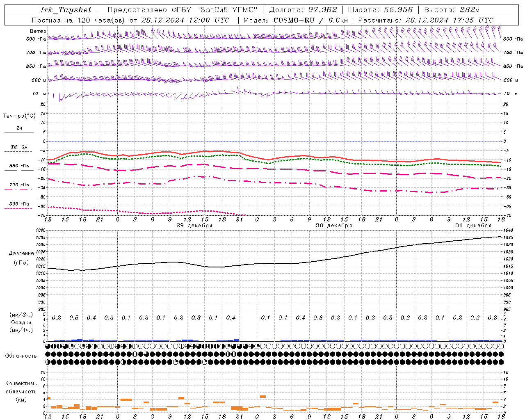Viewport: 525px width, 420px height.
Task: Click the 500 гПа dotted temperature legend entry
Action: 19,204
